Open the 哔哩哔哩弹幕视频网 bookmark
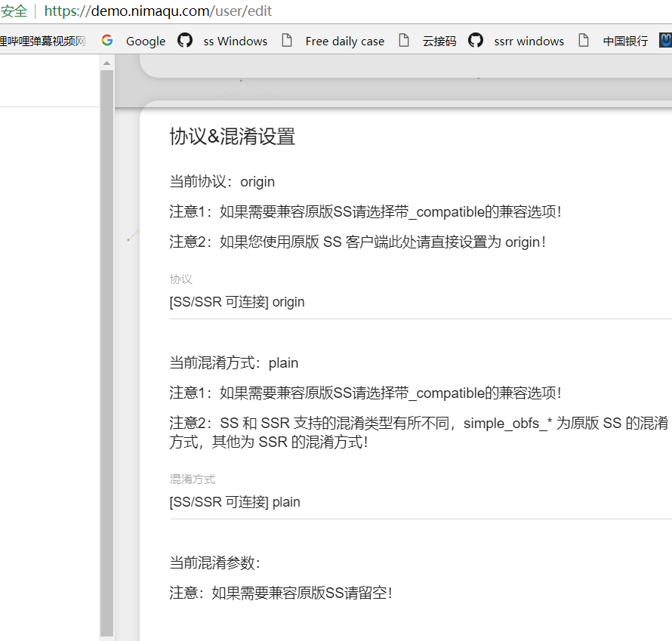Screen dimensions: 672x641 [x=43, y=41]
